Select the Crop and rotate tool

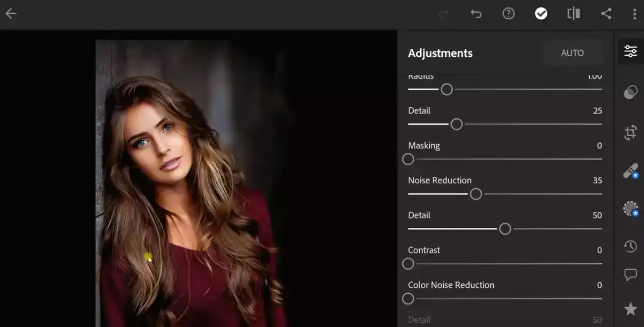(631, 132)
